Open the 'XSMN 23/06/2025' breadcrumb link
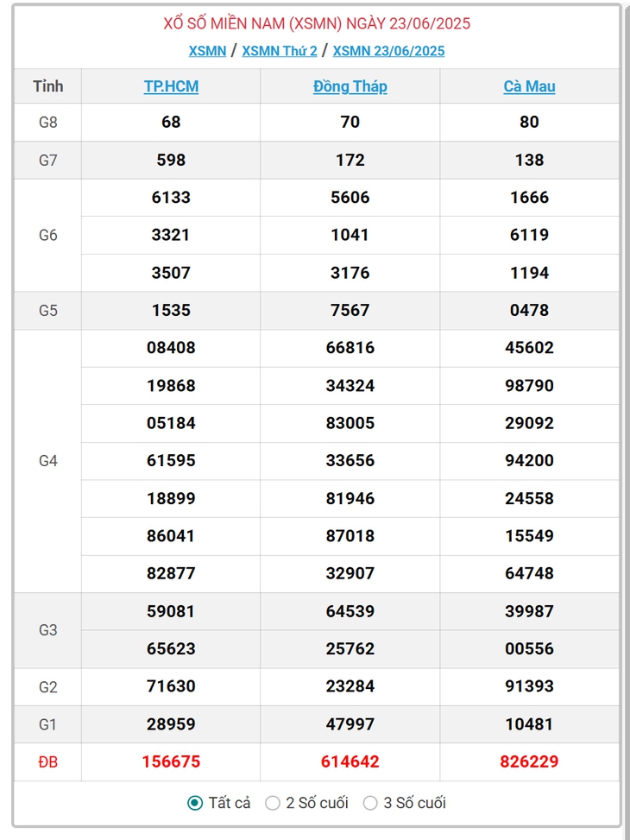 tap(389, 51)
